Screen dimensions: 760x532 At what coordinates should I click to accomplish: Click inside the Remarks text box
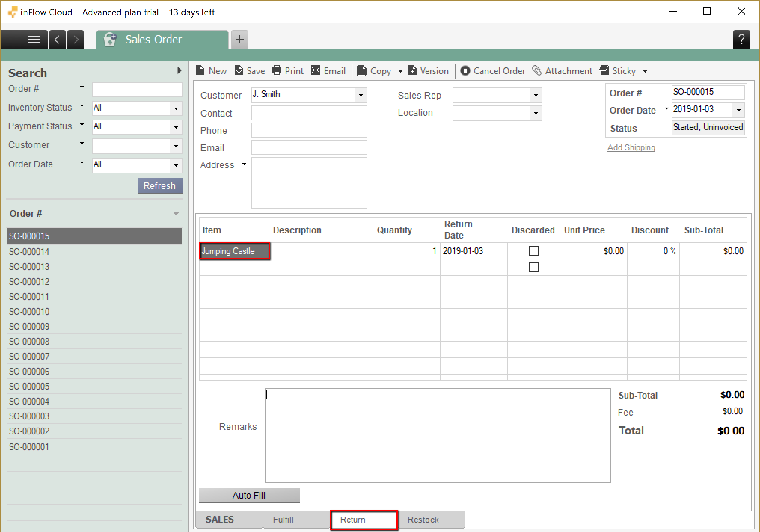pos(438,436)
